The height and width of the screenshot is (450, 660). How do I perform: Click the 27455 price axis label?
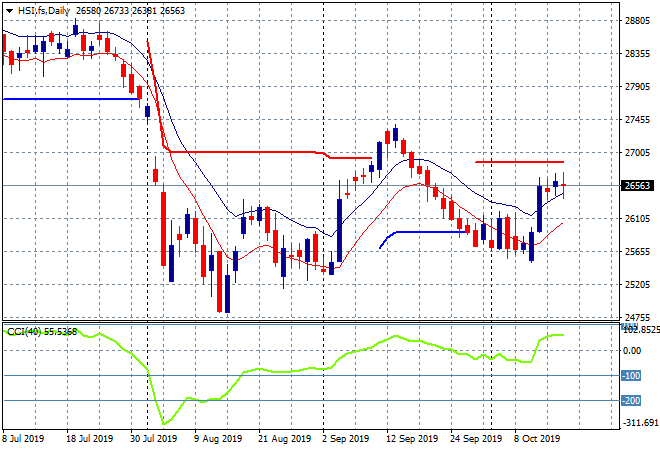click(637, 120)
